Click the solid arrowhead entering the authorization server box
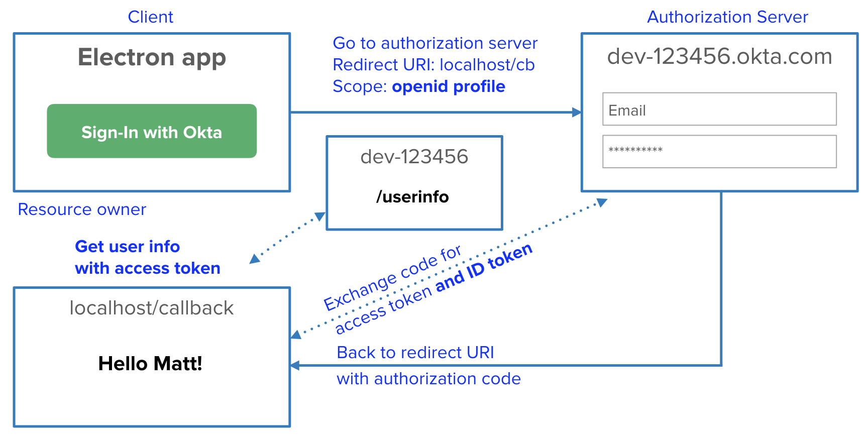The height and width of the screenshot is (438, 868). (576, 113)
